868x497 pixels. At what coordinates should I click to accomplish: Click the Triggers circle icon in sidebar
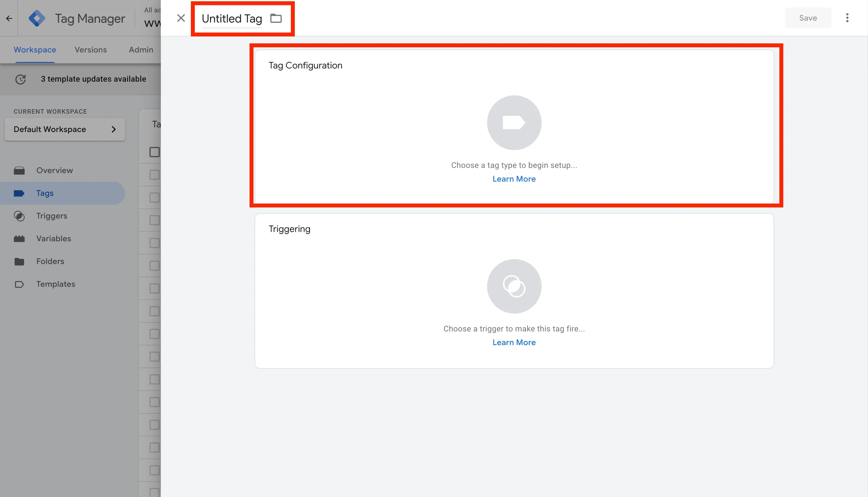19,216
